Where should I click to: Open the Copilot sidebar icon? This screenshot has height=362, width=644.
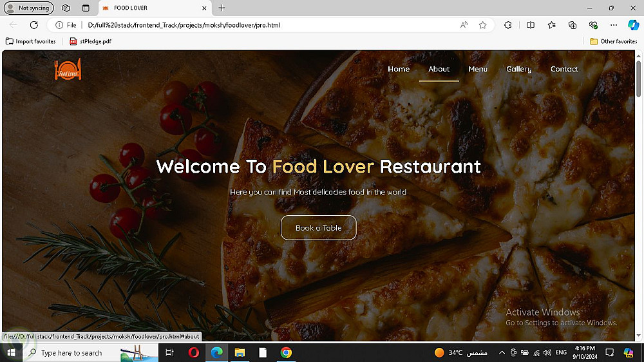point(633,25)
